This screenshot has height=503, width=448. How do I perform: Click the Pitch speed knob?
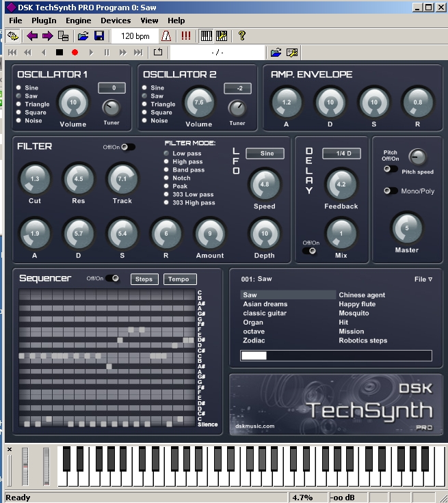[x=417, y=157]
